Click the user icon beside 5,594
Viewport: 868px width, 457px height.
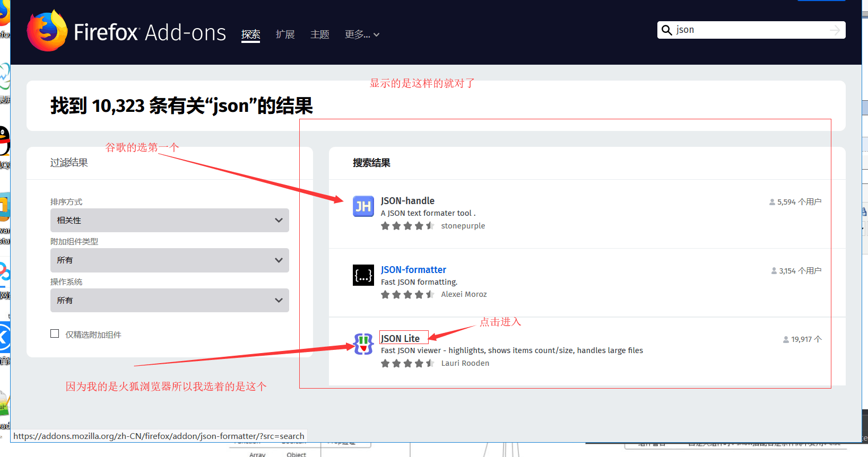772,202
